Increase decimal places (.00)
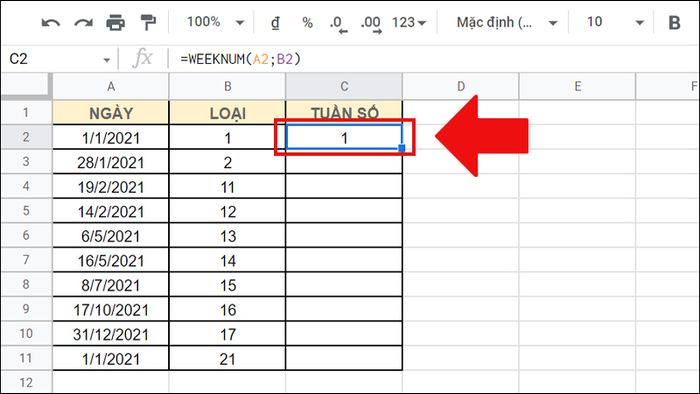This screenshot has height=394, width=700. point(371,23)
